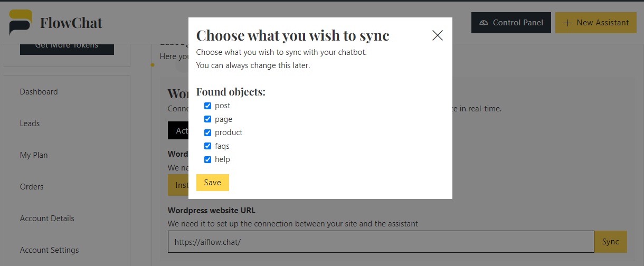Click the Control Panel gauge icon
This screenshot has height=266, width=644.
click(x=484, y=23)
